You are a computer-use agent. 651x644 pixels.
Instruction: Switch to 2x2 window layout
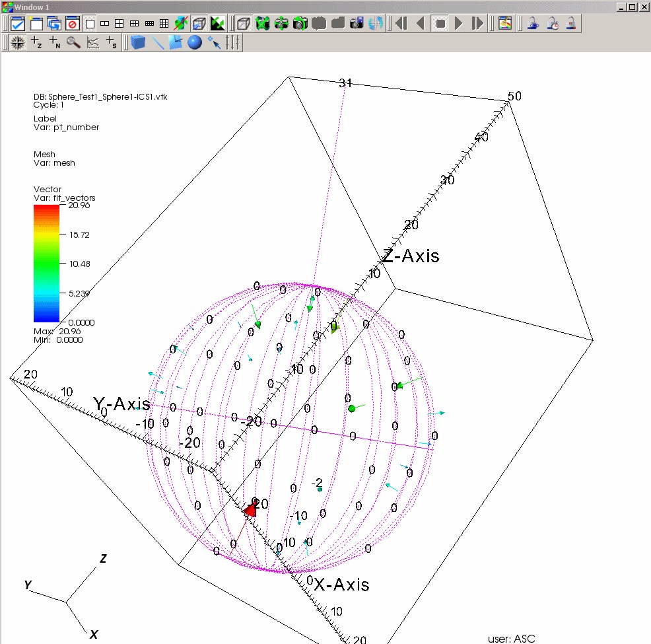point(120,24)
